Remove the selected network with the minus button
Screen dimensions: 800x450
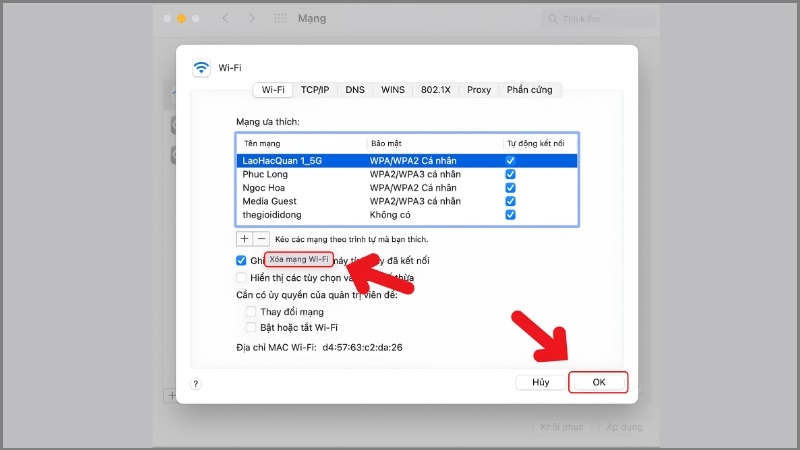(x=262, y=239)
